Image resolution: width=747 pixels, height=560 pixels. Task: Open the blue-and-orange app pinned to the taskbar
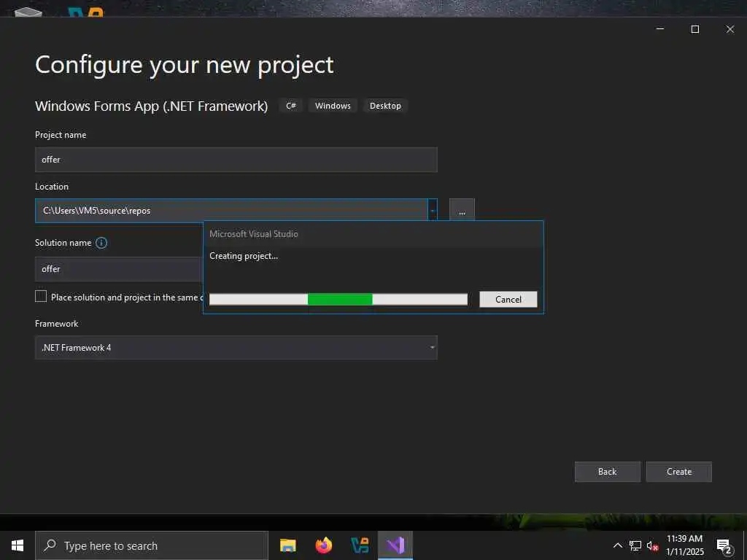[360, 545]
